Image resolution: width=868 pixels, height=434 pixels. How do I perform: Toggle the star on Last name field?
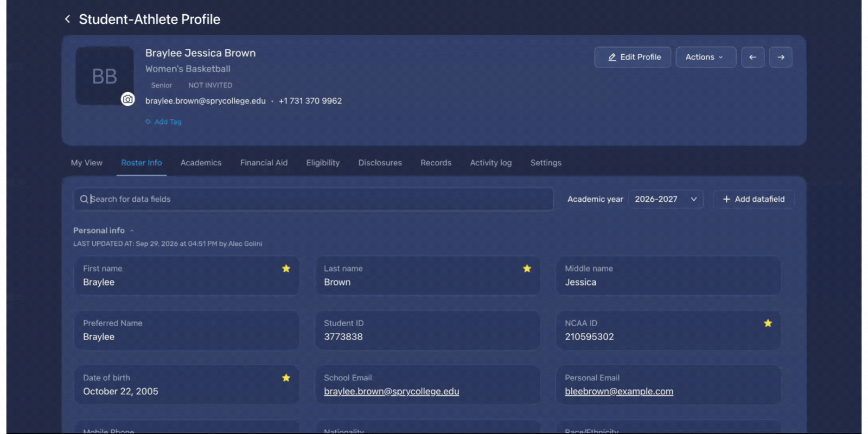click(x=527, y=269)
